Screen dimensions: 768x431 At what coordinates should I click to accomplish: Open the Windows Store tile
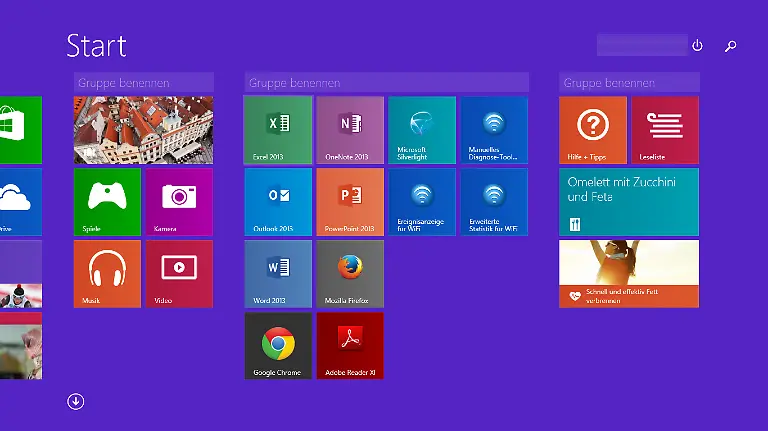tap(21, 130)
